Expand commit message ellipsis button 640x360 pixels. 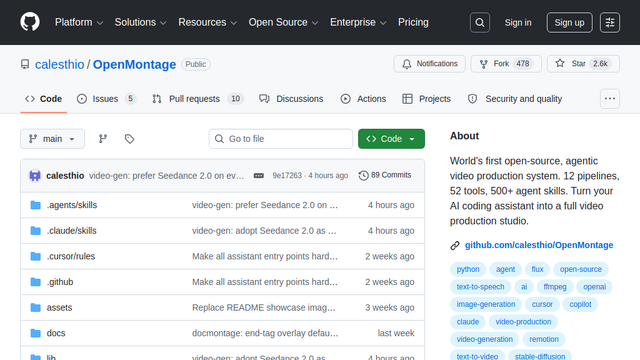point(259,176)
